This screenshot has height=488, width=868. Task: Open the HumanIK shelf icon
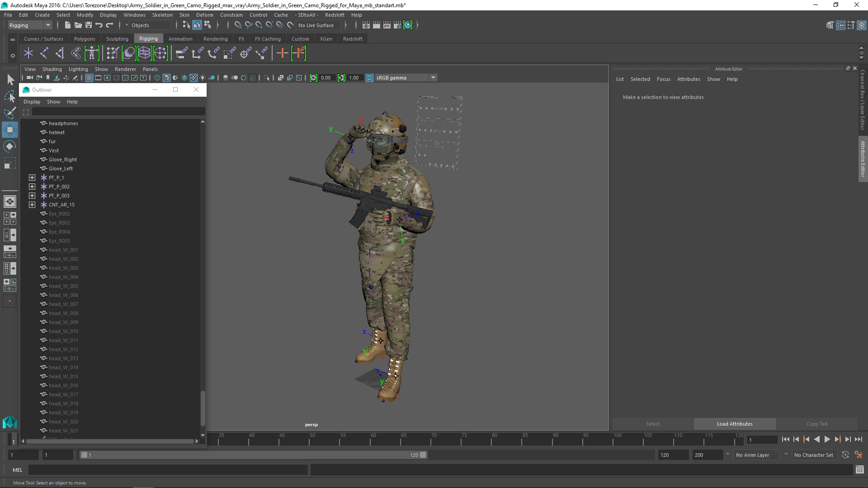[92, 53]
